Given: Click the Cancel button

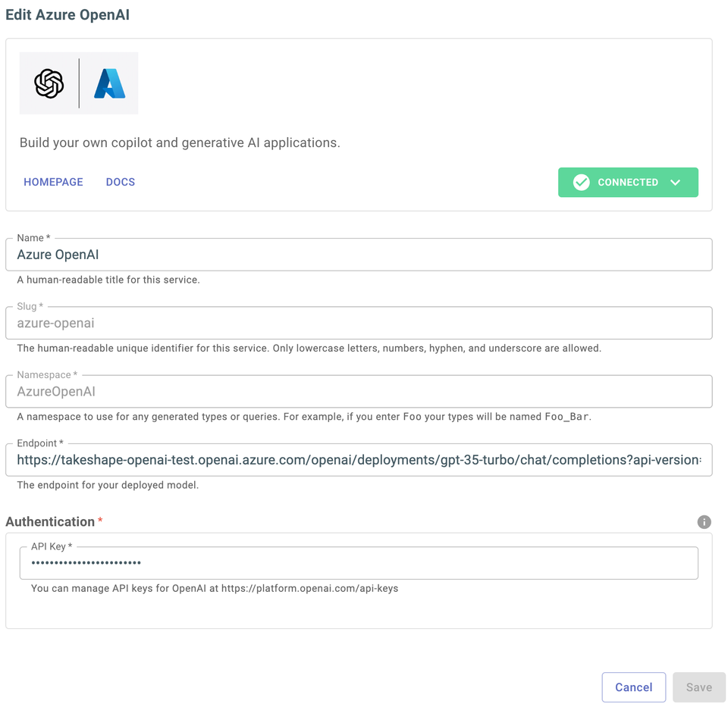Looking at the screenshot, I should pos(634,687).
